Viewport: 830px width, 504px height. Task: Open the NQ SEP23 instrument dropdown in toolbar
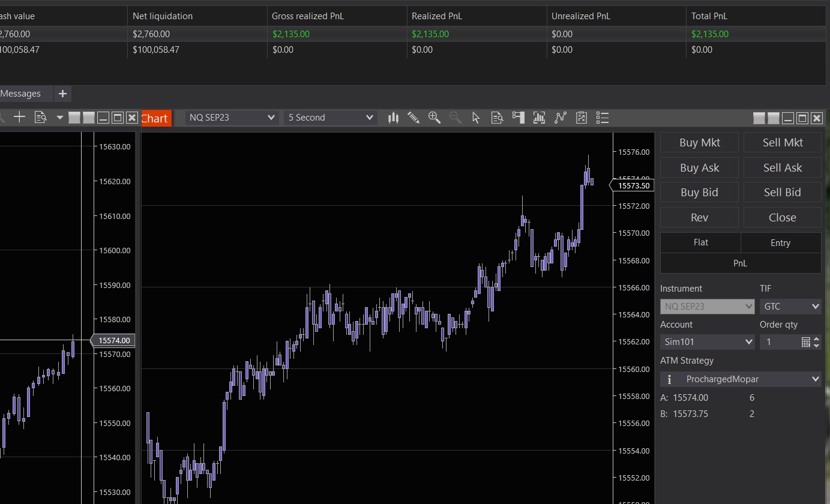coord(232,118)
